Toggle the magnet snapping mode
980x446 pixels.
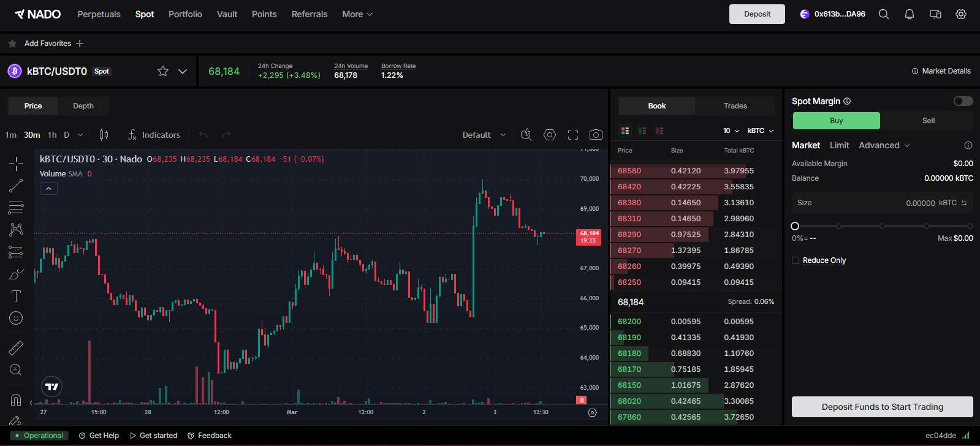(x=16, y=400)
